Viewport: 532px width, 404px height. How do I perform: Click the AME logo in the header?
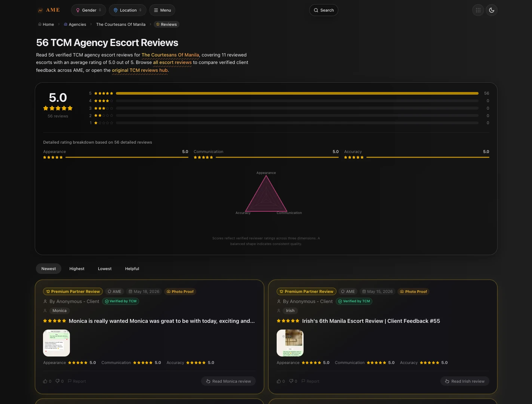tap(49, 10)
